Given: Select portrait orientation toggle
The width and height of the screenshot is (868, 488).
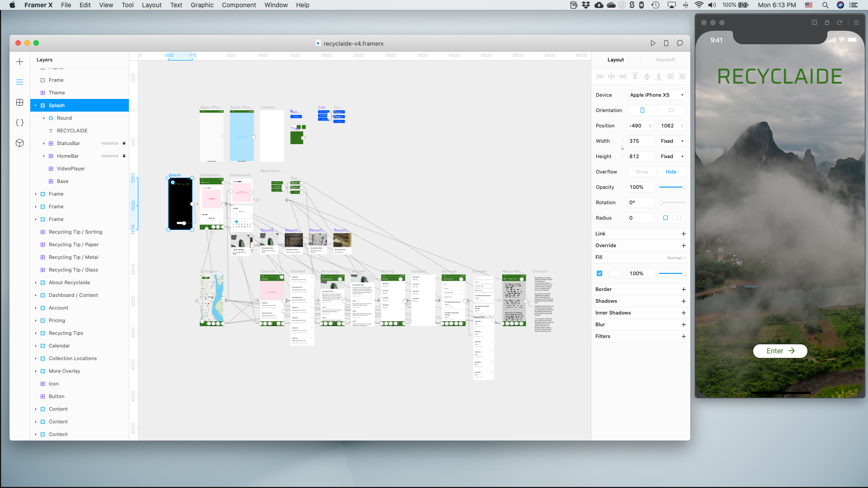Looking at the screenshot, I should pyautogui.click(x=642, y=110).
